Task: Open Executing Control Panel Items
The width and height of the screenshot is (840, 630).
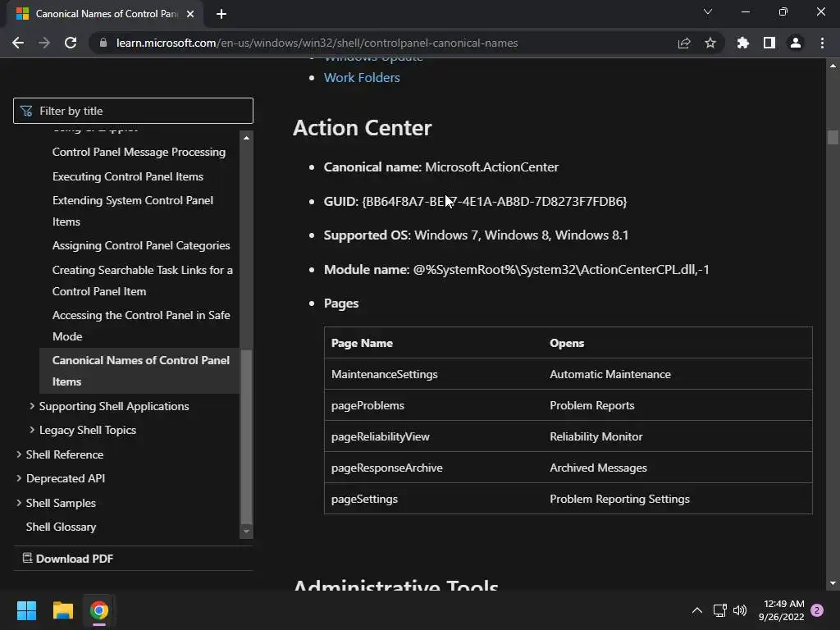Action: coord(127,176)
